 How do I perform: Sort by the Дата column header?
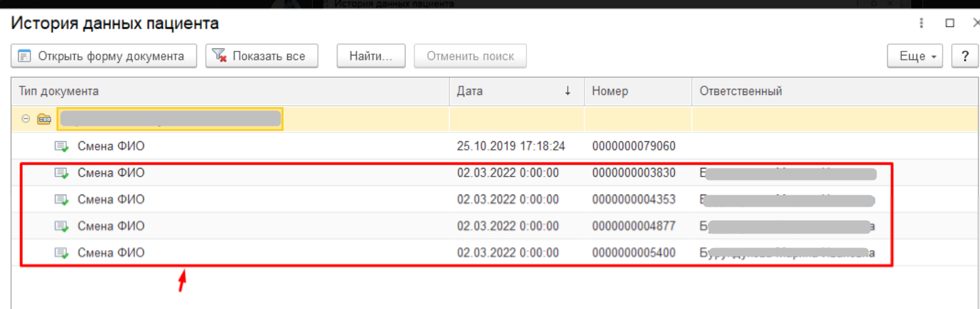tap(514, 92)
